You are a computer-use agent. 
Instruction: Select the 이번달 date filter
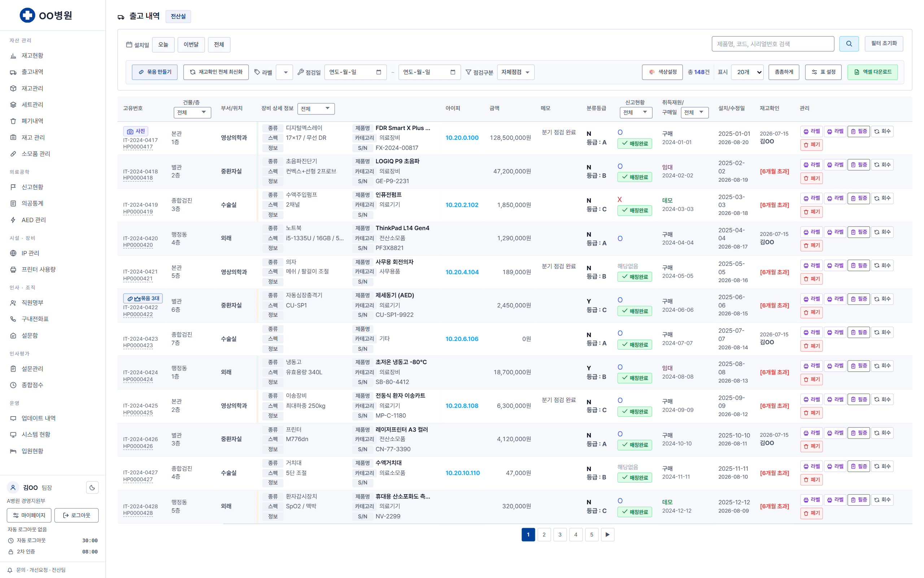(191, 45)
